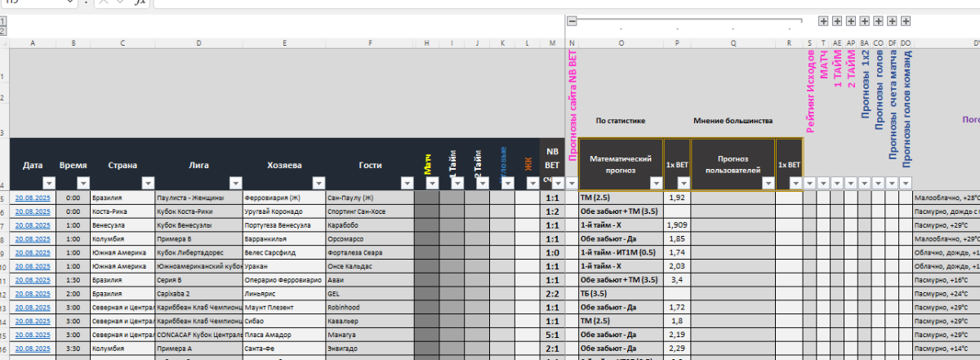Select column O header
The width and height of the screenshot is (980, 360).
point(621,42)
